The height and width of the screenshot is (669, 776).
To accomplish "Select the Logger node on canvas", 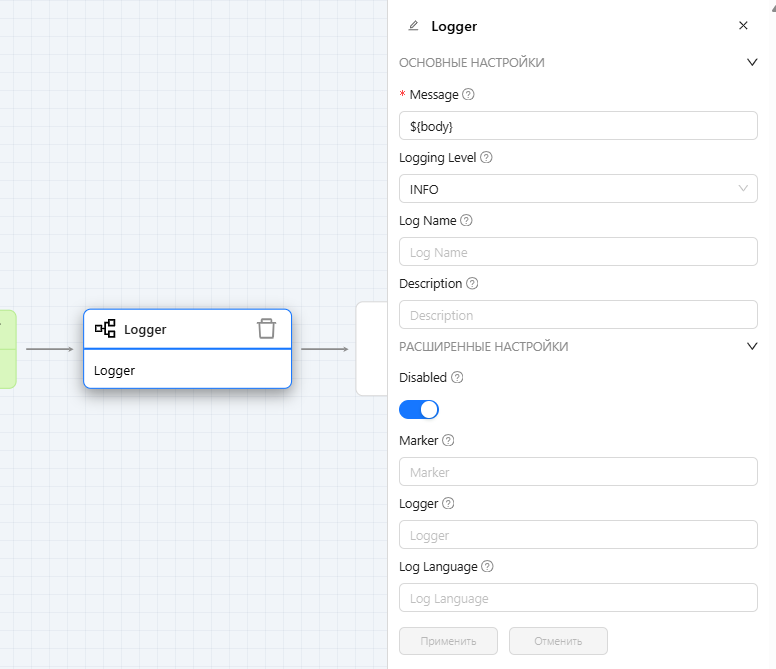I will (187, 370).
